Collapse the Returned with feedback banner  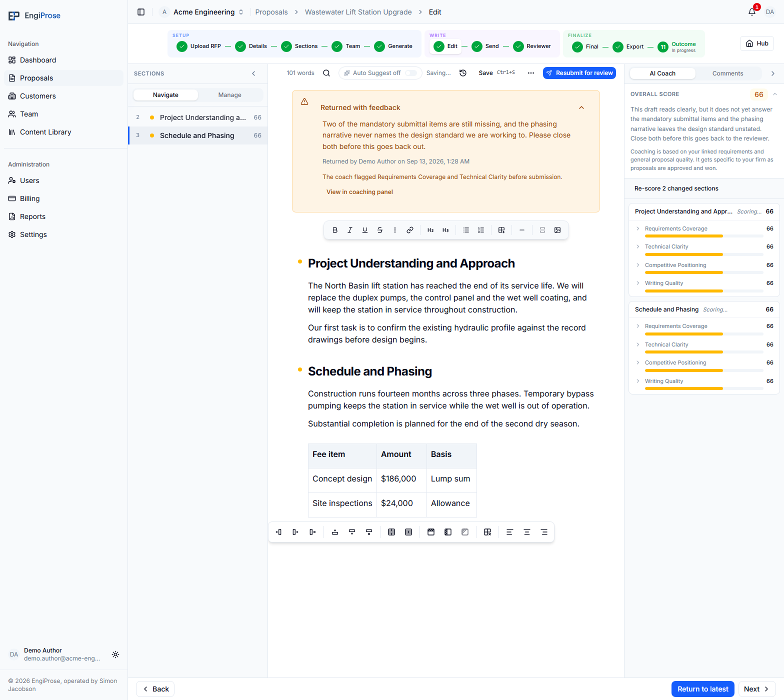pos(581,107)
